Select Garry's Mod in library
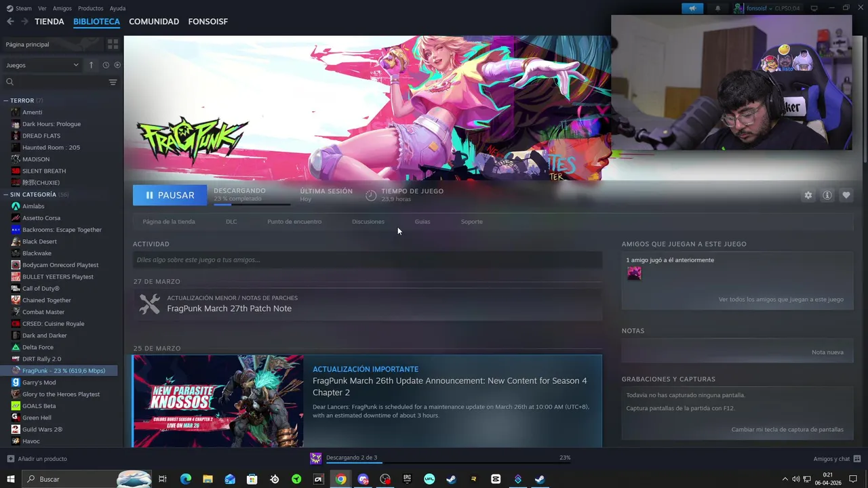 39,382
